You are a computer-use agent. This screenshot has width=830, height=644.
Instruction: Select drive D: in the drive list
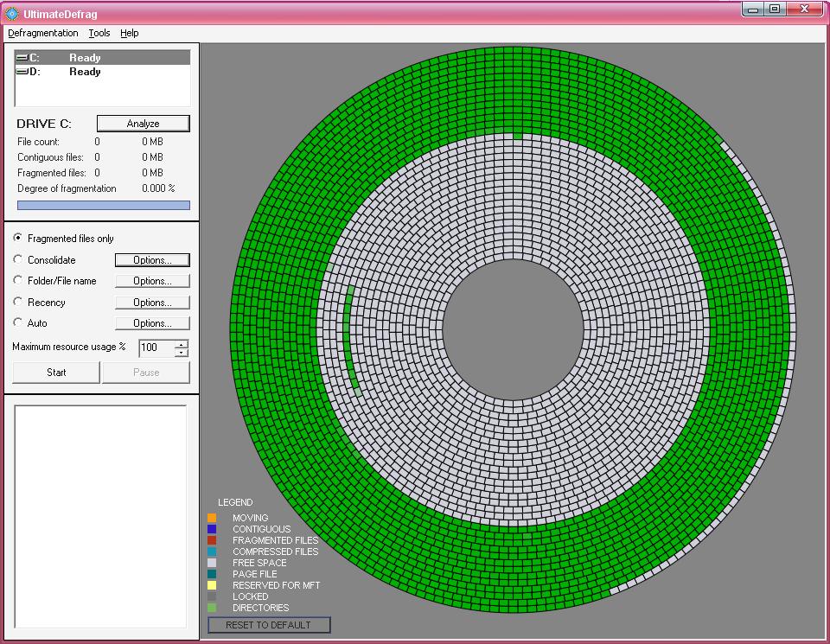coord(102,72)
